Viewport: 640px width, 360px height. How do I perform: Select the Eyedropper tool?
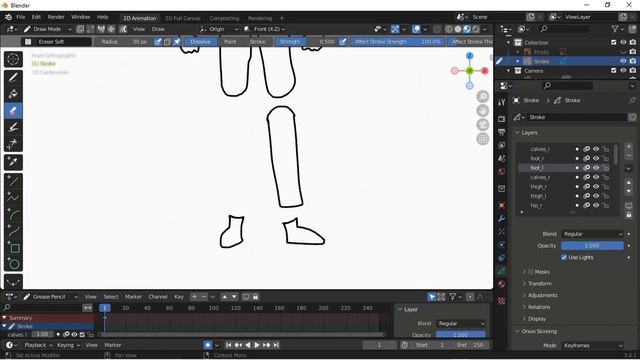(x=13, y=162)
